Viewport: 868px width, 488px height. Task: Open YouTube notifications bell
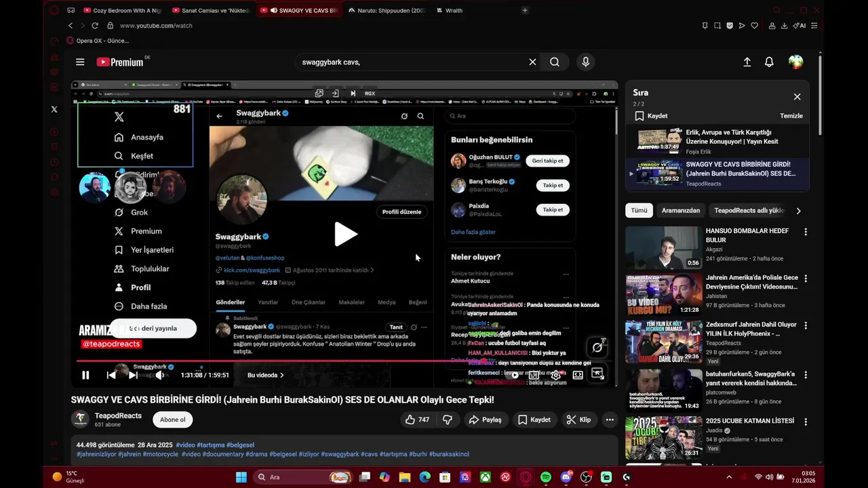tap(769, 62)
